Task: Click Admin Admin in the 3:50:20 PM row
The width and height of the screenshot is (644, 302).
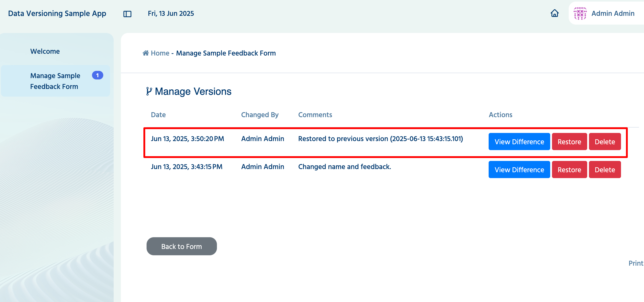Action: pyautogui.click(x=262, y=139)
